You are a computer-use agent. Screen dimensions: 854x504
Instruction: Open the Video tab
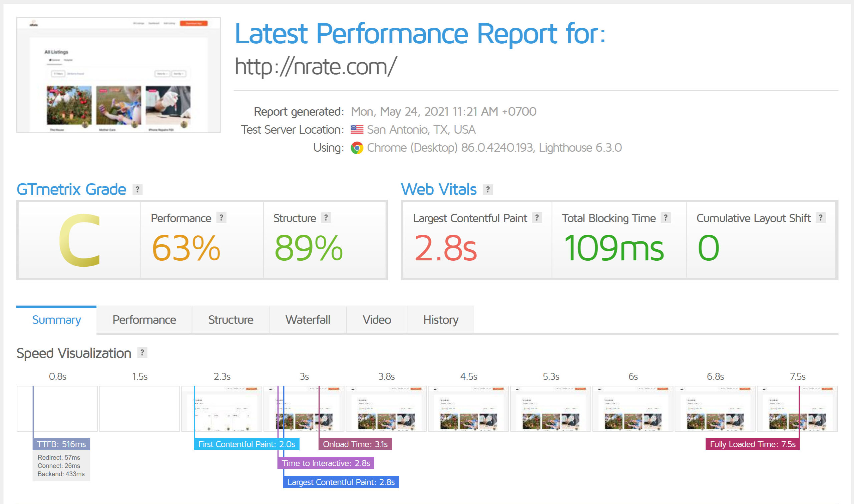377,320
